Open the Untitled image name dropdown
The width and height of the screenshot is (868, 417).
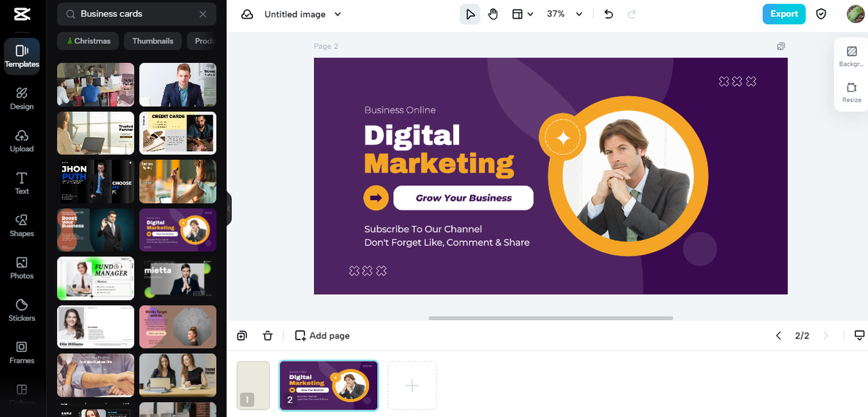click(302, 14)
